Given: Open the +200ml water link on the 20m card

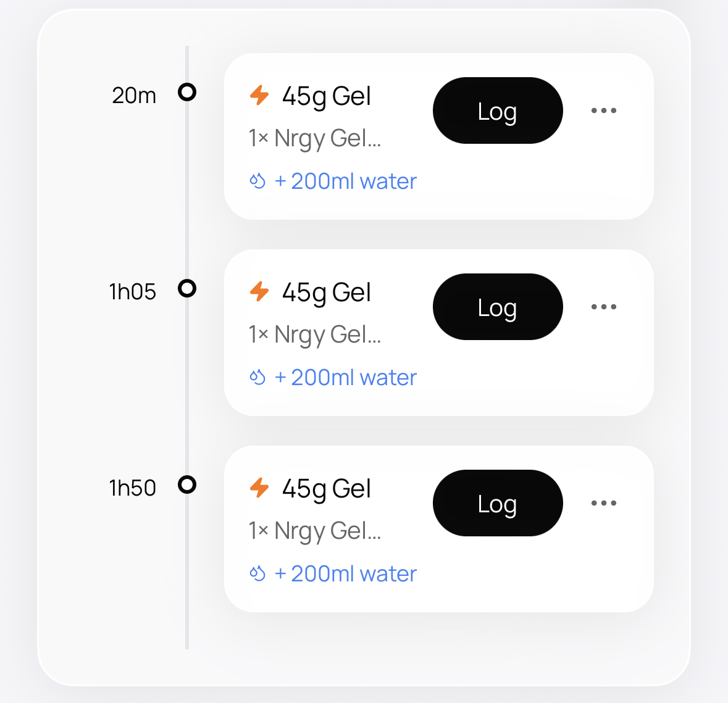Looking at the screenshot, I should pyautogui.click(x=345, y=181).
